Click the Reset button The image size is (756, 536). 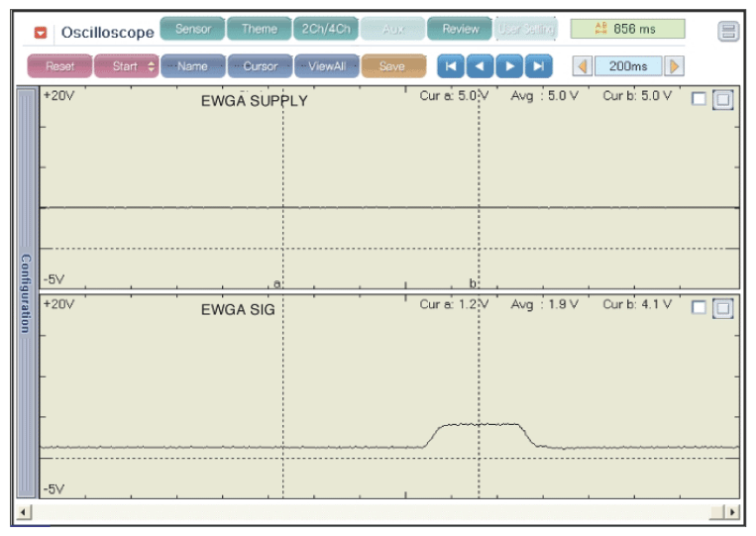[59, 66]
